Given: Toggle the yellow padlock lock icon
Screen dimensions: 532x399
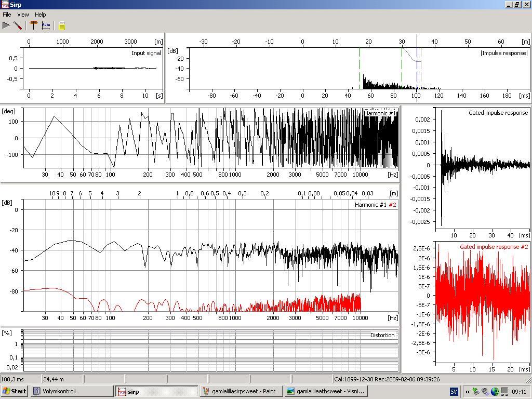Looking at the screenshot, I should pyautogui.click(x=62, y=25).
